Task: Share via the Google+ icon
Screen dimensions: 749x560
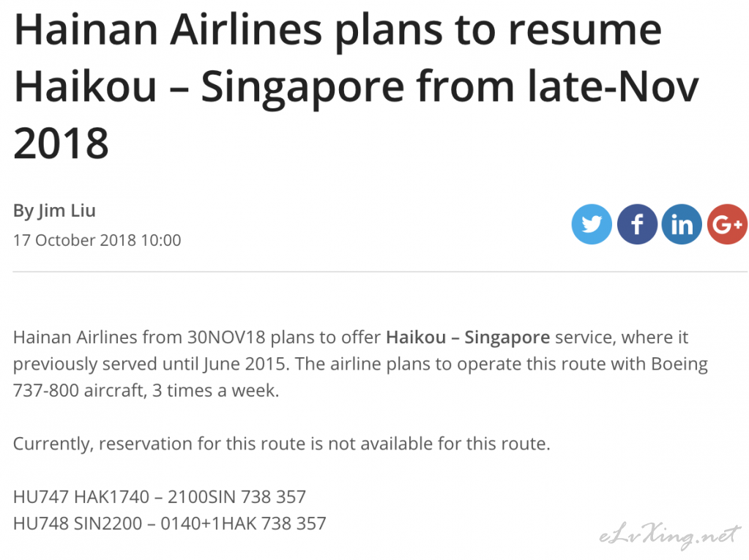Action: pyautogui.click(x=727, y=224)
